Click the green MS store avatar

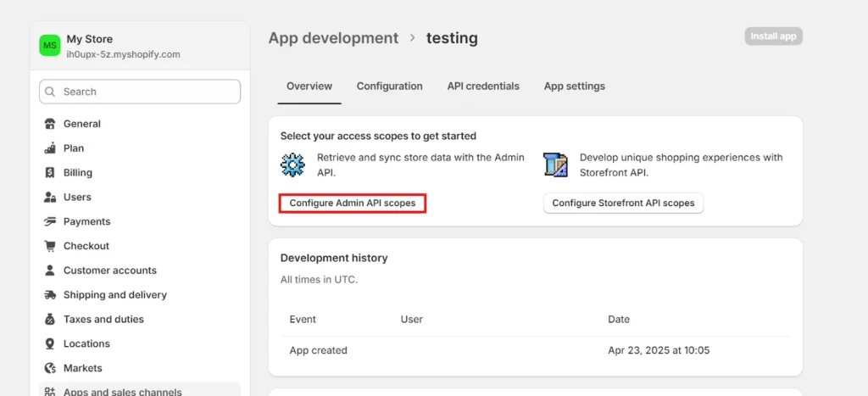(x=50, y=46)
